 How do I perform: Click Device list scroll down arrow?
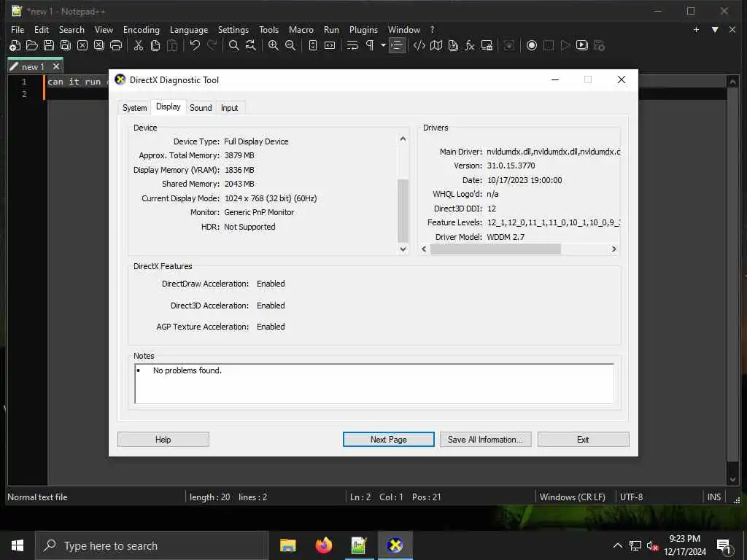[x=403, y=249]
